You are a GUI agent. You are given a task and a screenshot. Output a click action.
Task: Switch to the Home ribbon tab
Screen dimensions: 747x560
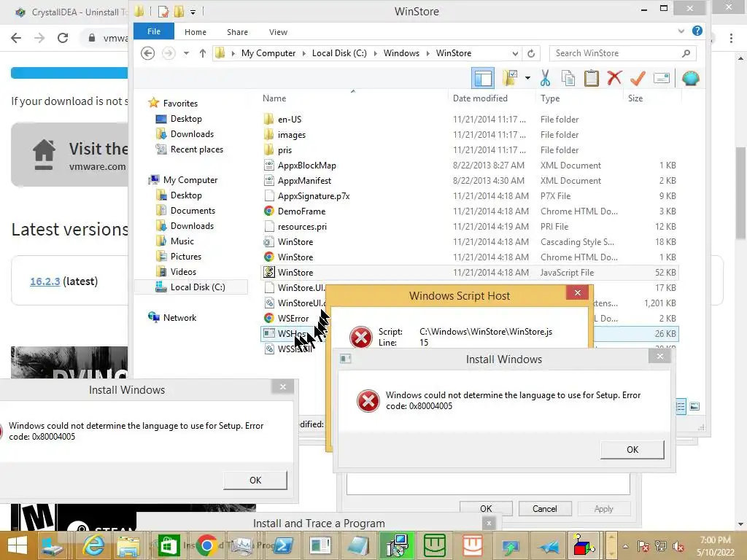(196, 32)
